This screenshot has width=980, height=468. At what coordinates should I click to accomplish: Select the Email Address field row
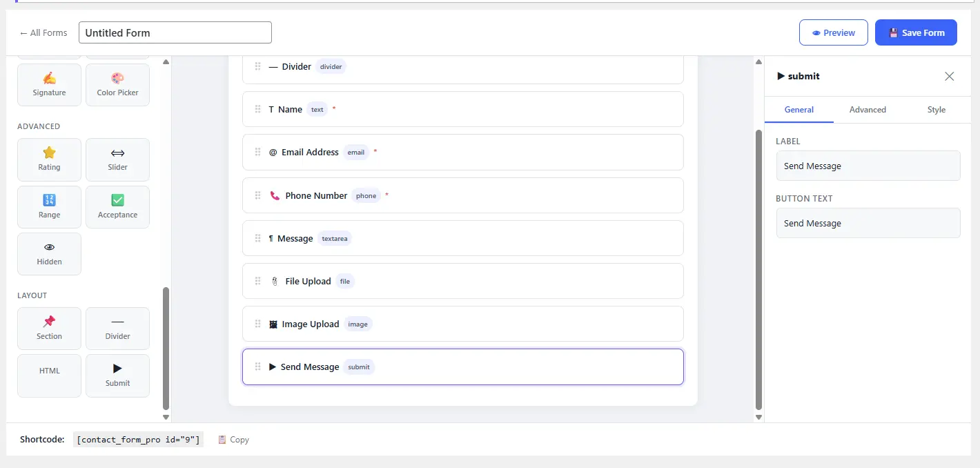463,152
